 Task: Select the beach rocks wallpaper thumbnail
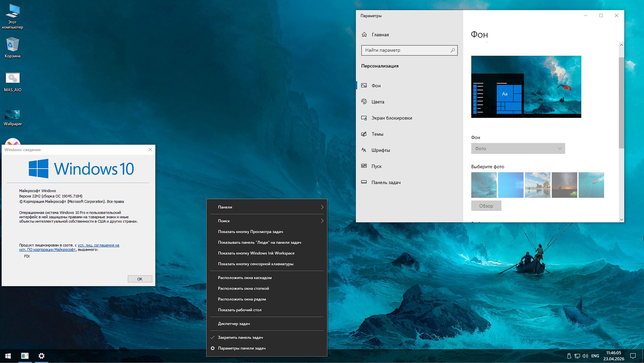click(537, 185)
